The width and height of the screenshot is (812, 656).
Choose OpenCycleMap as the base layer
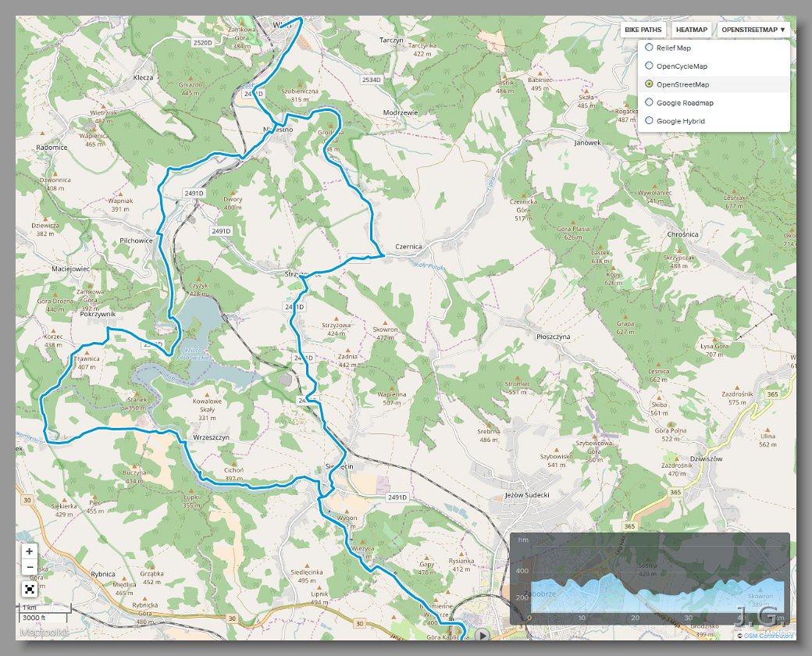(x=650, y=66)
